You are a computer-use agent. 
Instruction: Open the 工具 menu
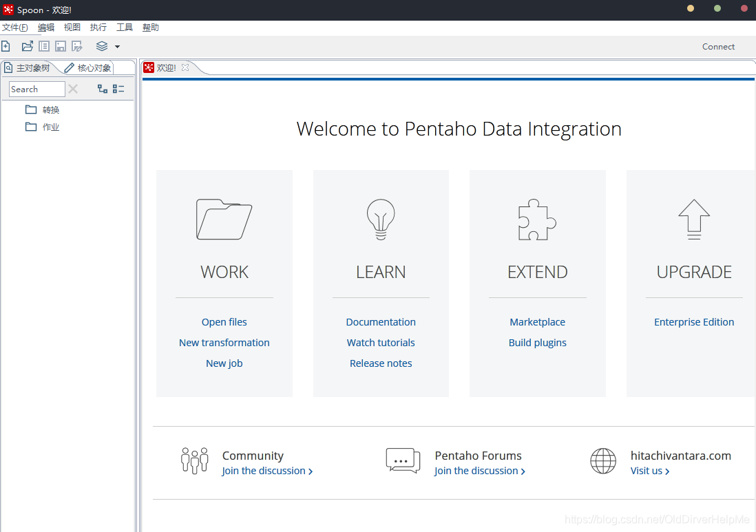tap(125, 28)
